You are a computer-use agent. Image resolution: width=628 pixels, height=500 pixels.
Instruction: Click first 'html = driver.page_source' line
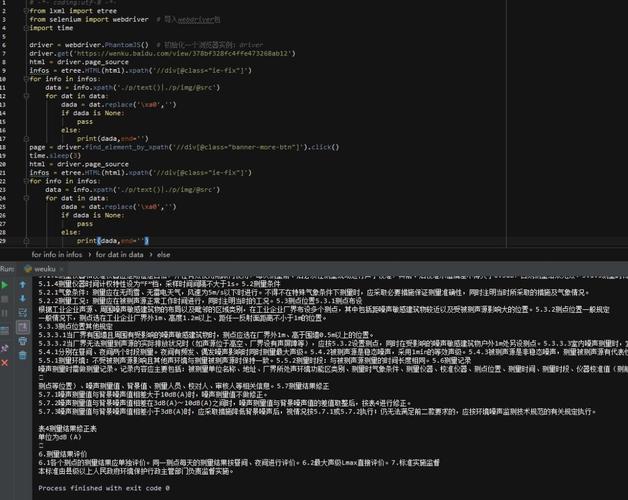(x=79, y=62)
